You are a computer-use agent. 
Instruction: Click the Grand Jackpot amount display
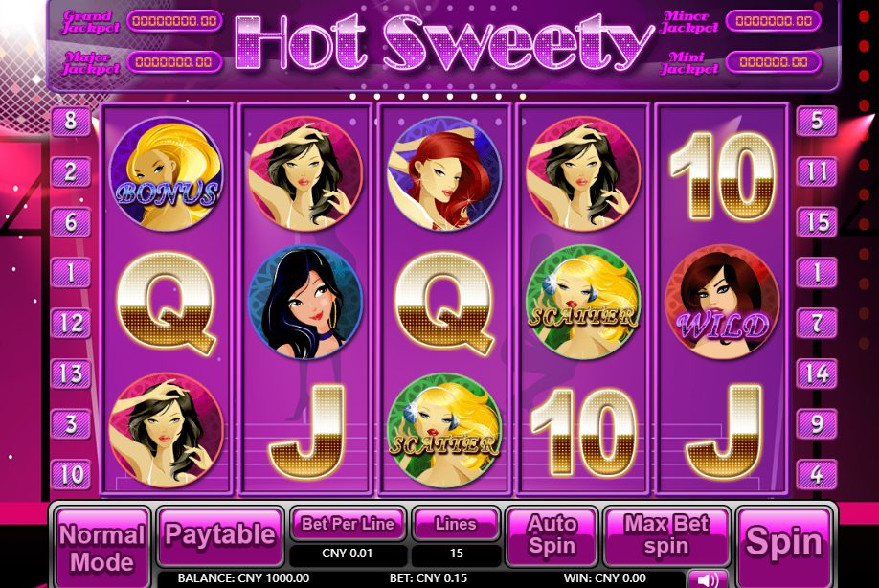tap(174, 21)
